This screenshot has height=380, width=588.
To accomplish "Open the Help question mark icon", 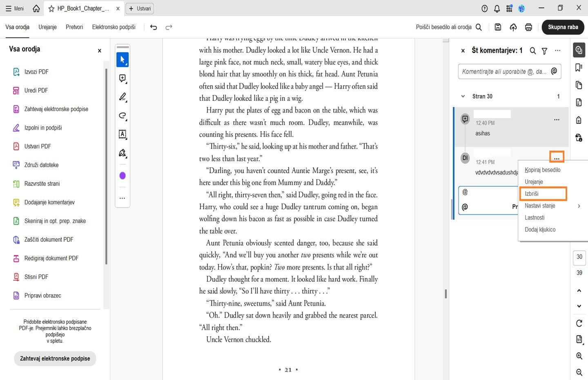I will pyautogui.click(x=485, y=8).
